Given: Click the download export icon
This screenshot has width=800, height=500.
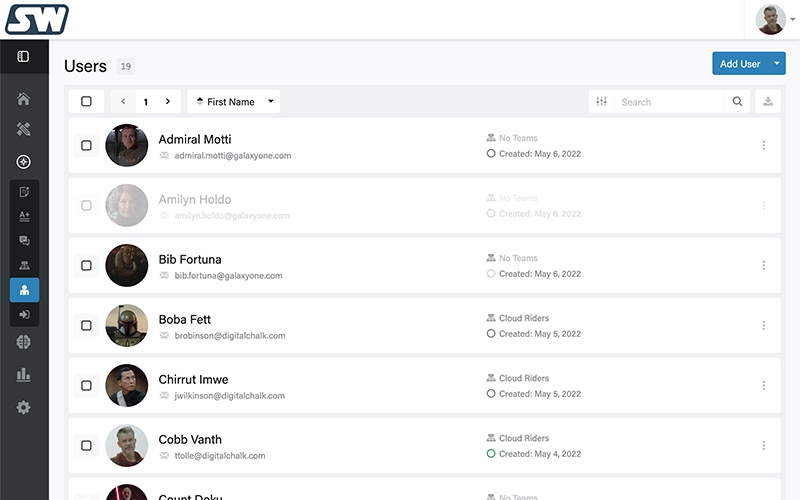Looking at the screenshot, I should pos(768,102).
